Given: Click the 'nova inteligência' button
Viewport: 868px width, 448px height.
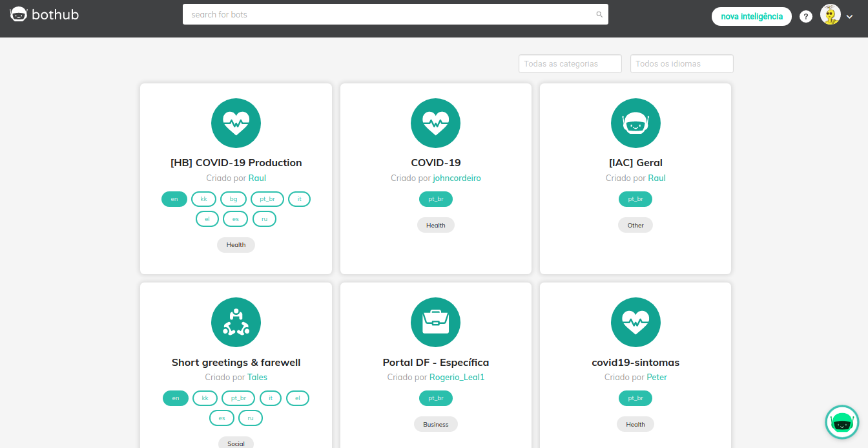Looking at the screenshot, I should (x=752, y=16).
